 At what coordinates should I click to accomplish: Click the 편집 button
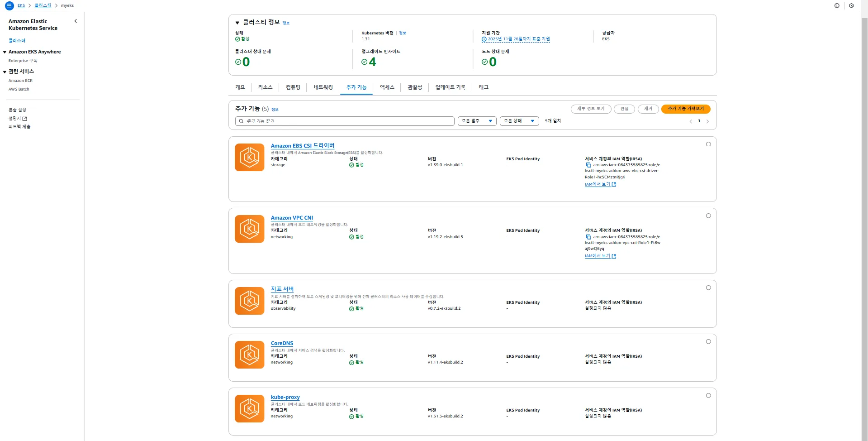click(624, 109)
